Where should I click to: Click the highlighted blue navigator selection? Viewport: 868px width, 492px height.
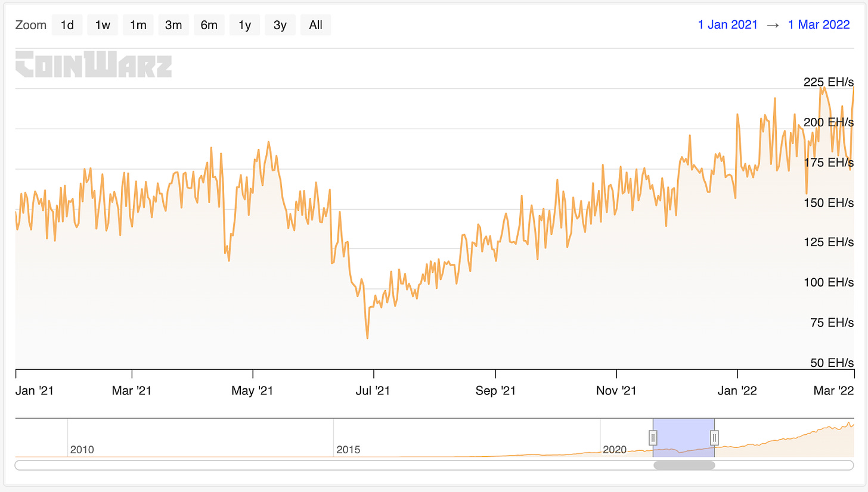coord(683,438)
